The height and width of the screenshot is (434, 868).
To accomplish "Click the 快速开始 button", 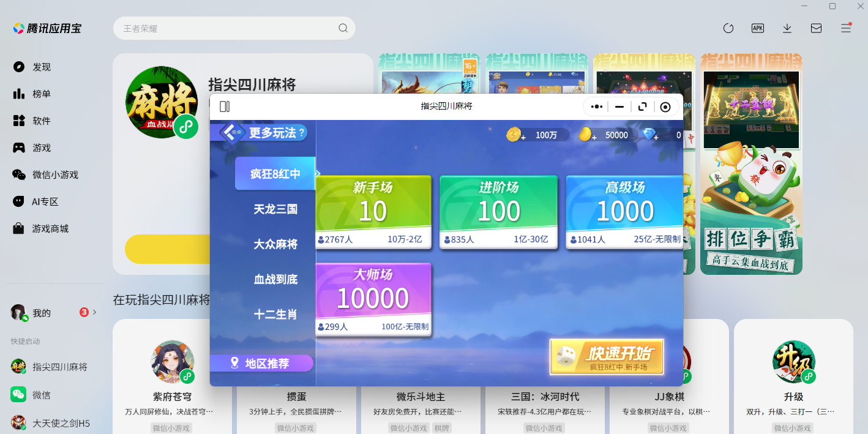I will coord(607,356).
